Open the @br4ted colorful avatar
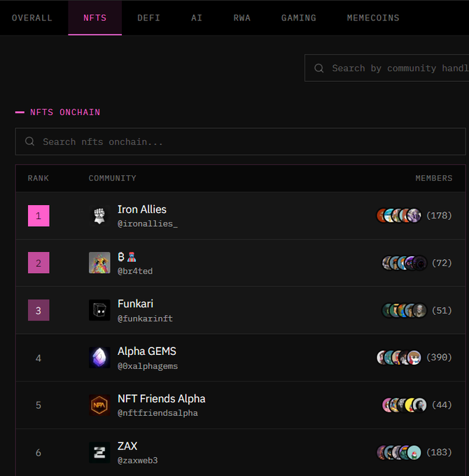 99,262
